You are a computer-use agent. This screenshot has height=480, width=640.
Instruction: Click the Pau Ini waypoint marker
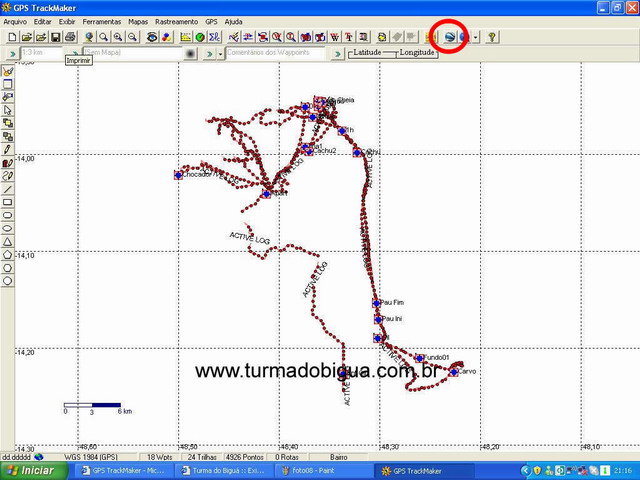point(378,319)
